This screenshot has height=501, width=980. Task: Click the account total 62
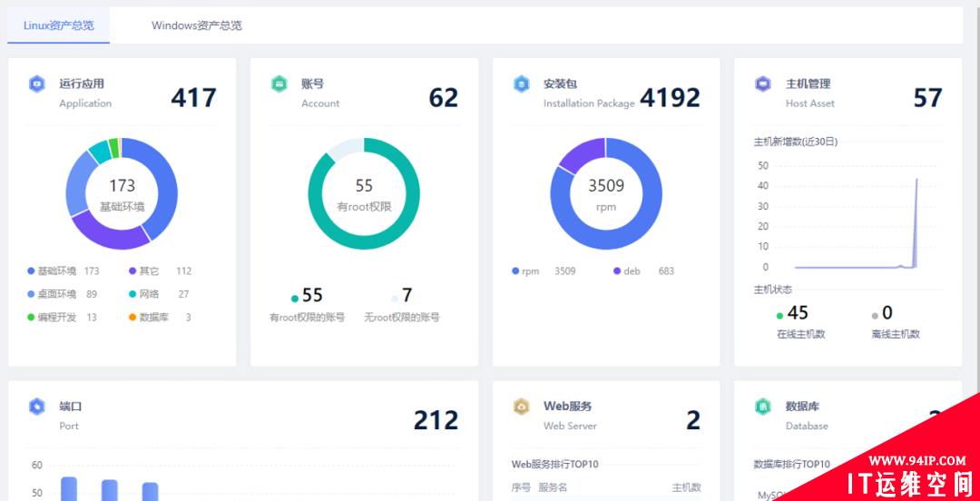tap(443, 98)
